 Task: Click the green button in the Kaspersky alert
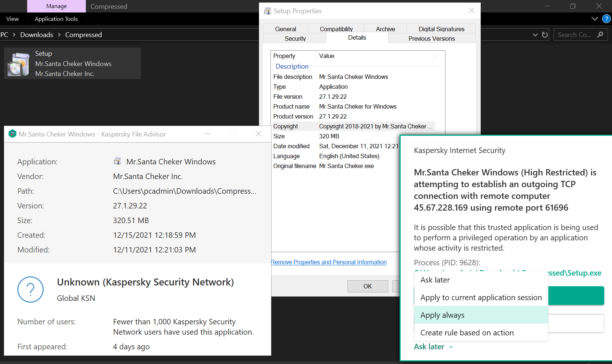(576, 296)
